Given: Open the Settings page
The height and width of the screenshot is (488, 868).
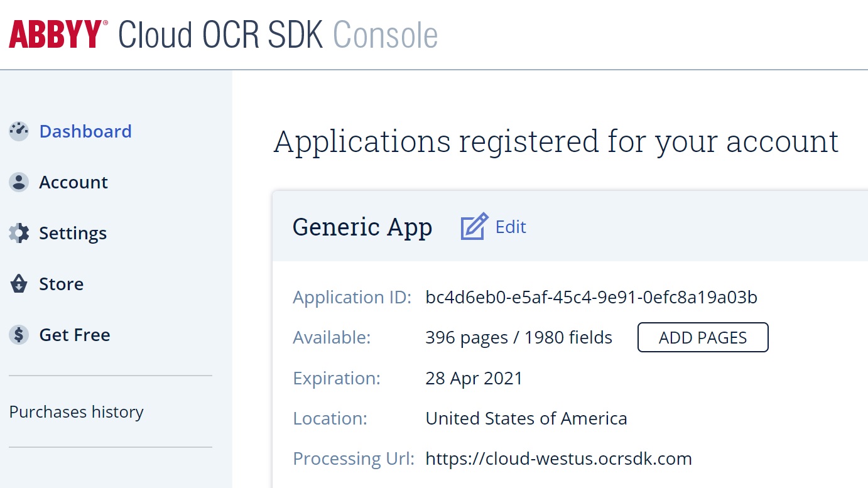Looking at the screenshot, I should (73, 233).
